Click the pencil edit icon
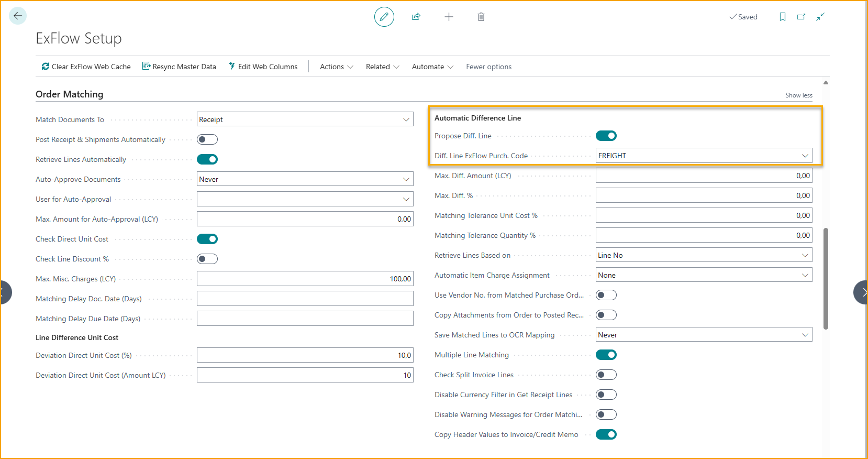The image size is (868, 459). pyautogui.click(x=384, y=17)
